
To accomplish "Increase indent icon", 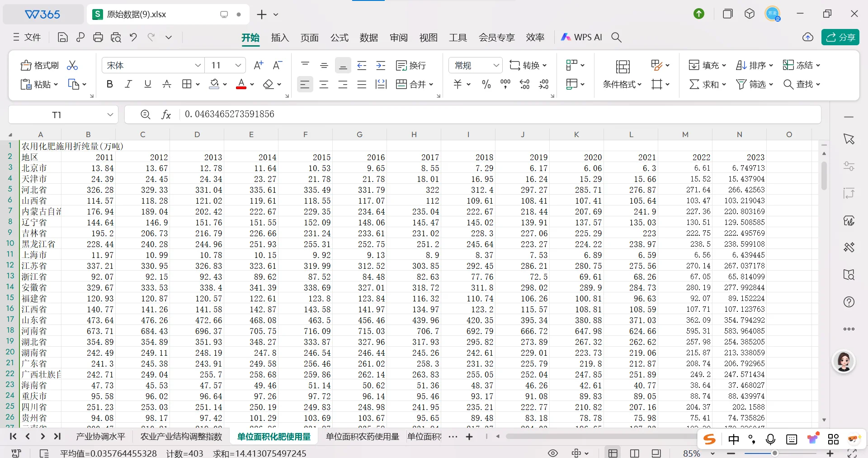I will coord(381,66).
